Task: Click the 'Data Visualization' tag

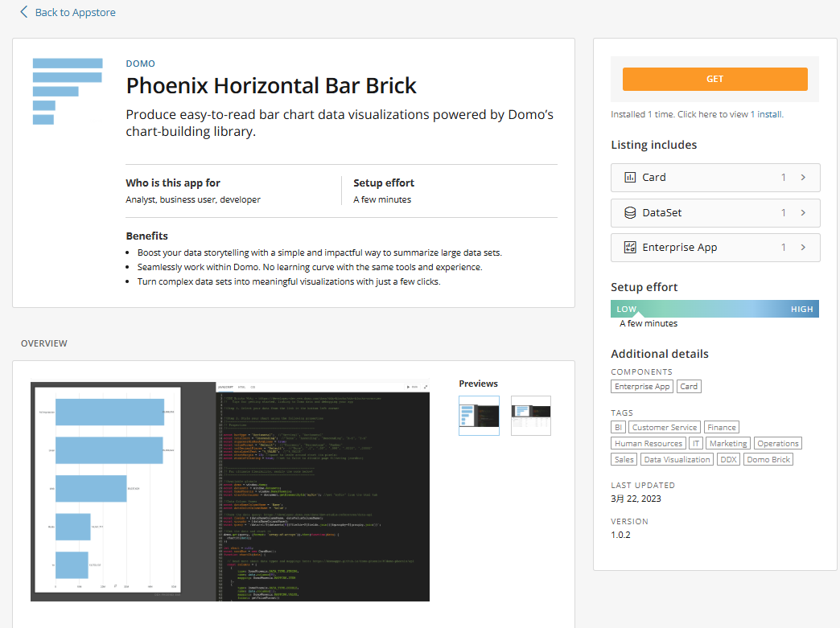Action: click(x=677, y=459)
